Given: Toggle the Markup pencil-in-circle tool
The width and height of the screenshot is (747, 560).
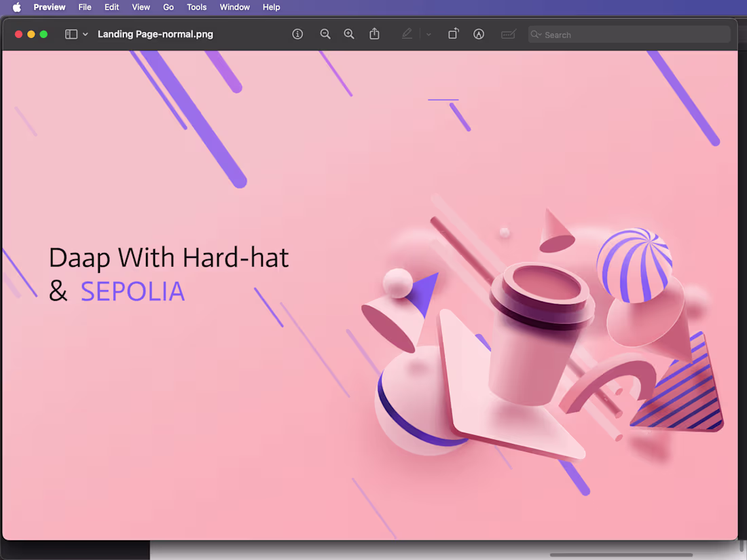Looking at the screenshot, I should coord(479,34).
